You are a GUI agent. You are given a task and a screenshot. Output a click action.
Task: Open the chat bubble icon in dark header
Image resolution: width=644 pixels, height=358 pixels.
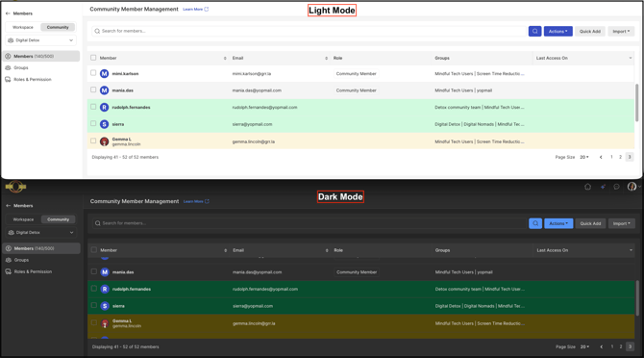(616, 187)
